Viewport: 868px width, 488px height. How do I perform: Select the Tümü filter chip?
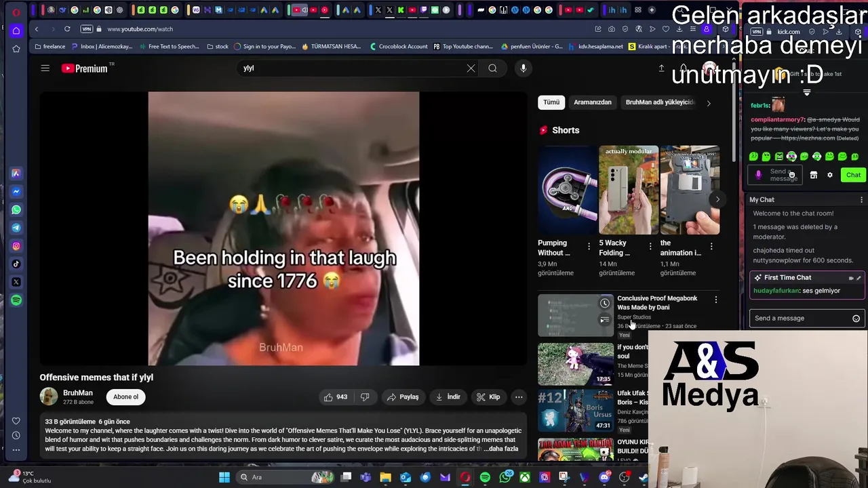pos(551,102)
